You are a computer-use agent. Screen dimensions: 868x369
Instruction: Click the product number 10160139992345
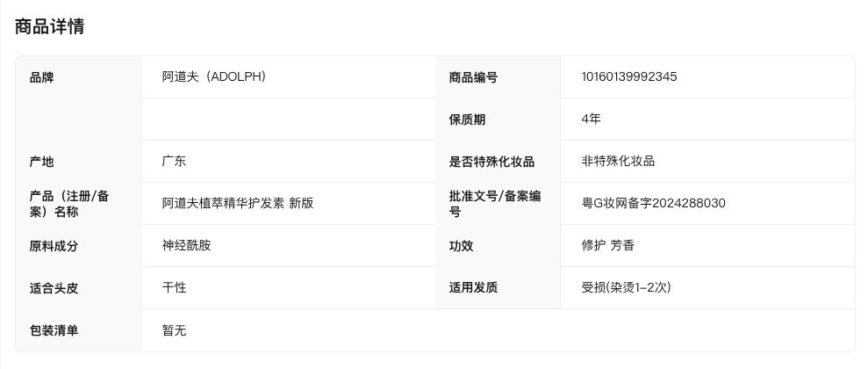(628, 76)
